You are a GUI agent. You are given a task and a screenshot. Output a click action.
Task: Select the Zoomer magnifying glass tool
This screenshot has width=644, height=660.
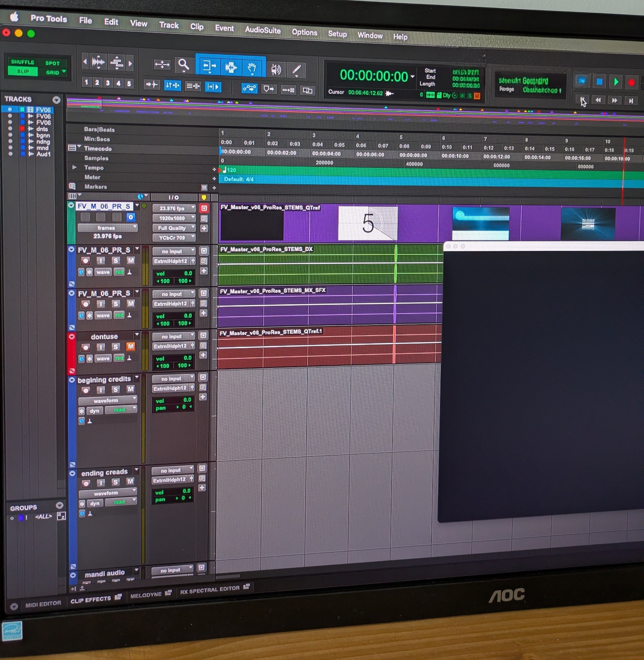[183, 64]
